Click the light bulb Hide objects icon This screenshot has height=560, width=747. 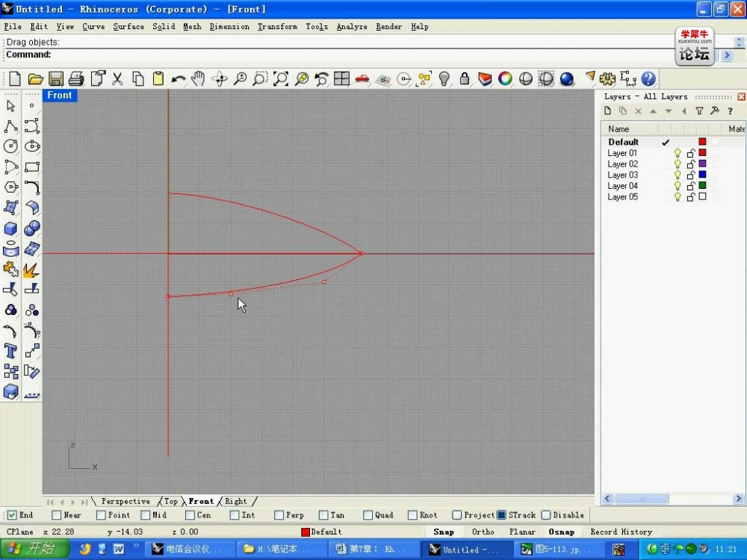tap(444, 78)
